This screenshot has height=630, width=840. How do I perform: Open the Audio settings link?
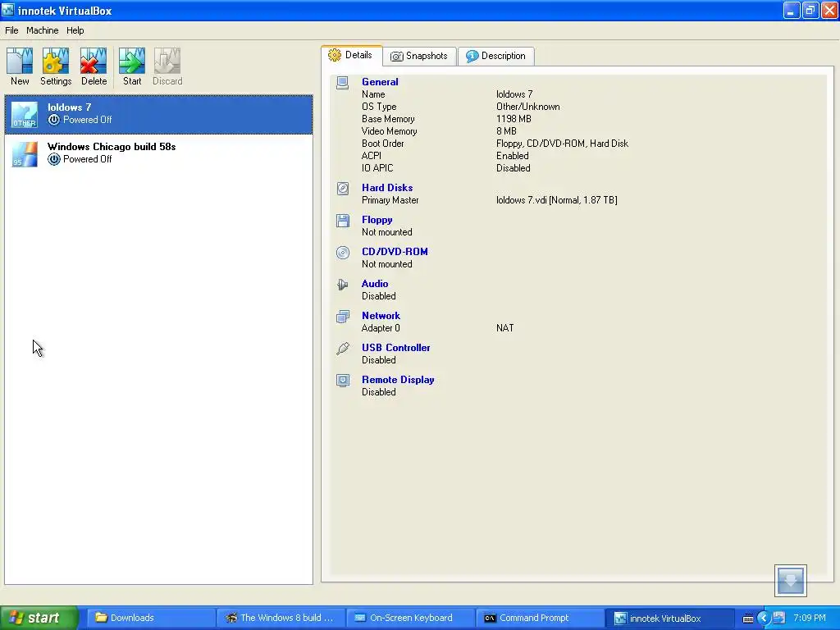[374, 284]
